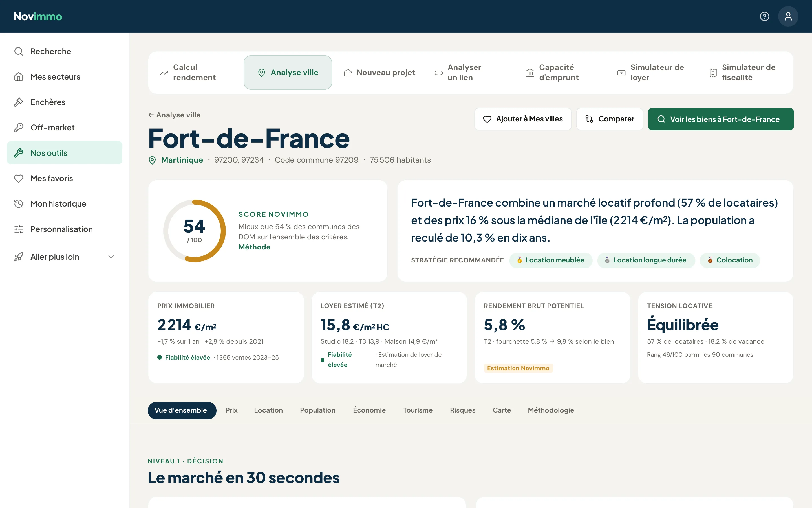The image size is (812, 508).
Task: Click the Location meublée strategy chip
Action: 551,260
